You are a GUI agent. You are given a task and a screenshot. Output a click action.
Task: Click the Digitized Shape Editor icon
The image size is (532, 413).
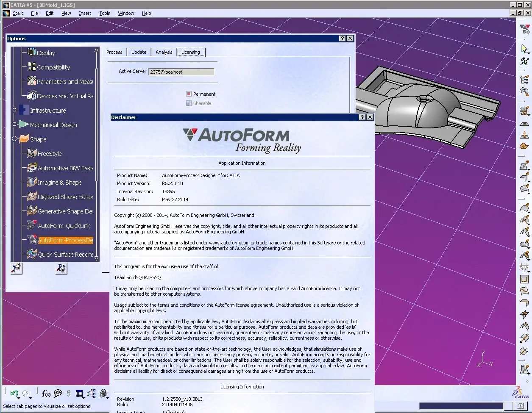(x=32, y=196)
